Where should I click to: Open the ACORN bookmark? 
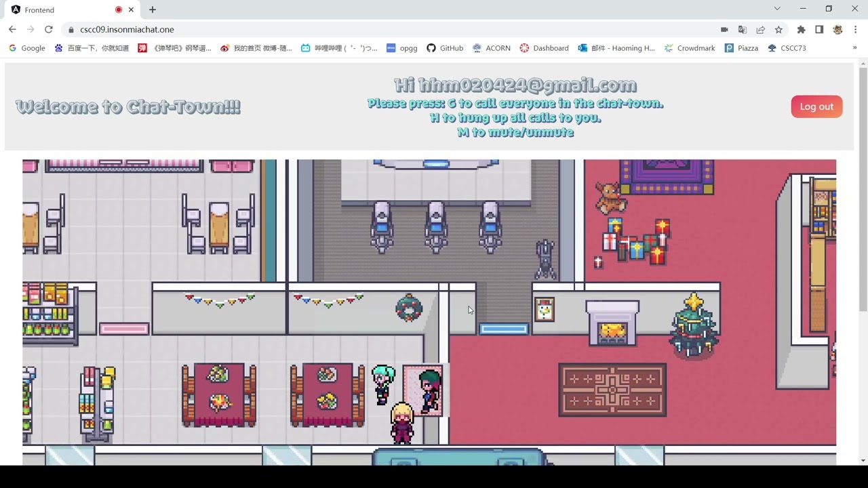(492, 48)
